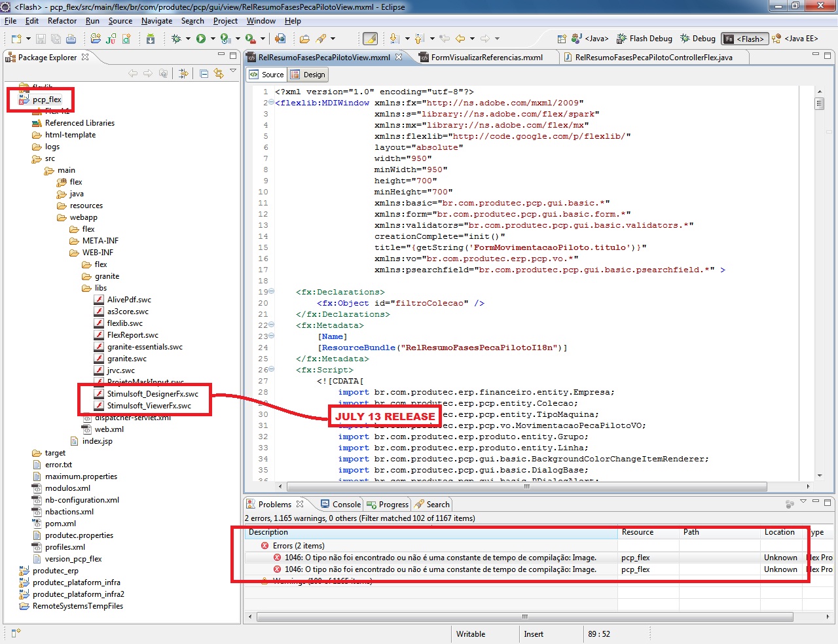Switch to the Search tab
Viewport: 838px width, 644px height.
coord(432,505)
